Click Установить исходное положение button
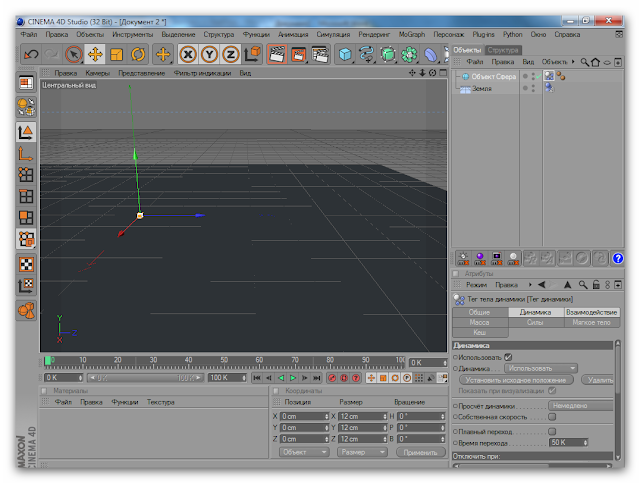The image size is (640, 483). coord(518,380)
